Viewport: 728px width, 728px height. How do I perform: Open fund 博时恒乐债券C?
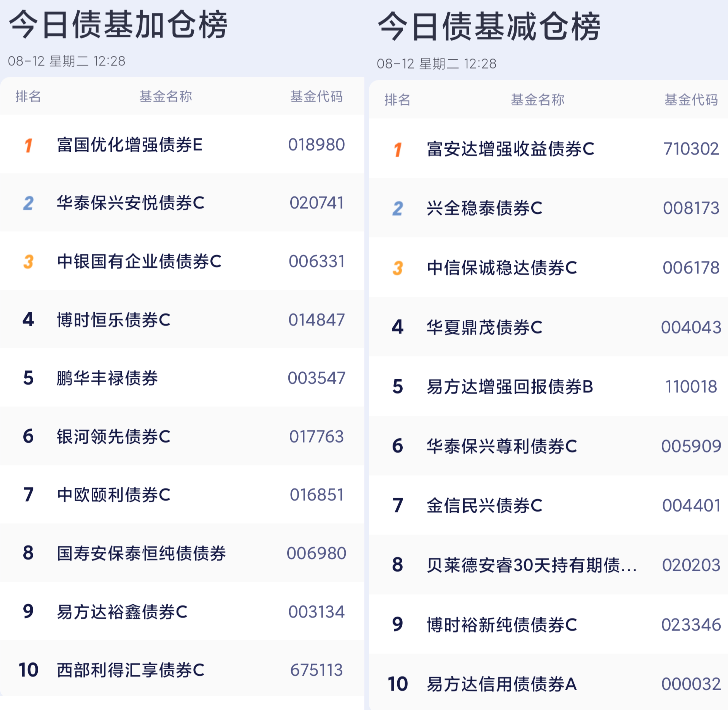pyautogui.click(x=113, y=320)
